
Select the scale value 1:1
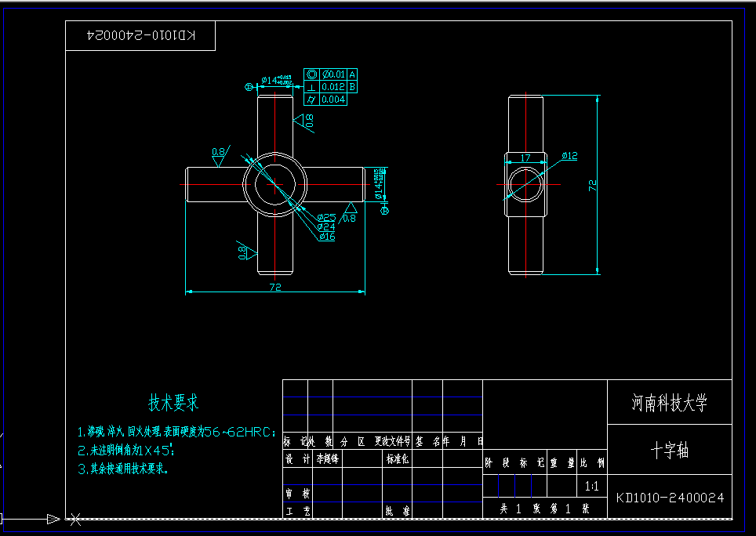591,487
